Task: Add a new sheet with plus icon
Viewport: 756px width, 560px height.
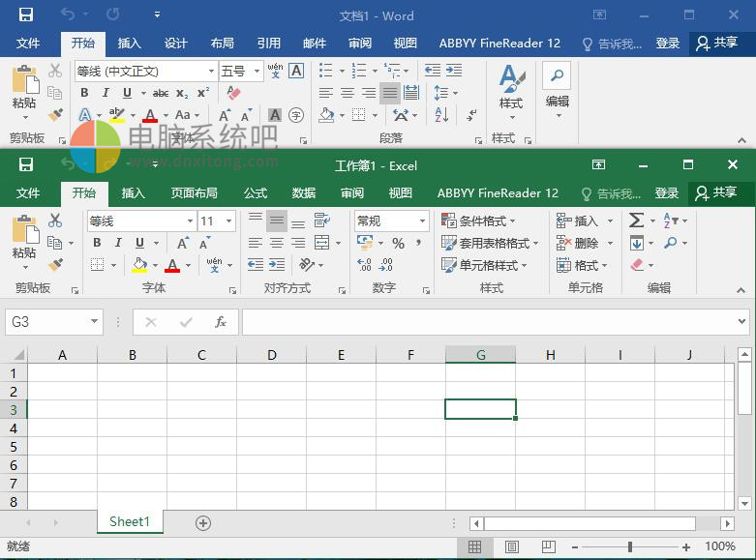Action: coord(203,523)
